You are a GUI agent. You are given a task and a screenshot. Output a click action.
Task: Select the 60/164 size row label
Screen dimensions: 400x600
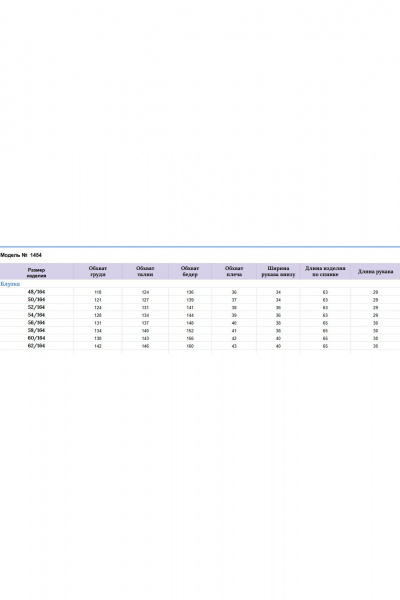pyautogui.click(x=36, y=338)
